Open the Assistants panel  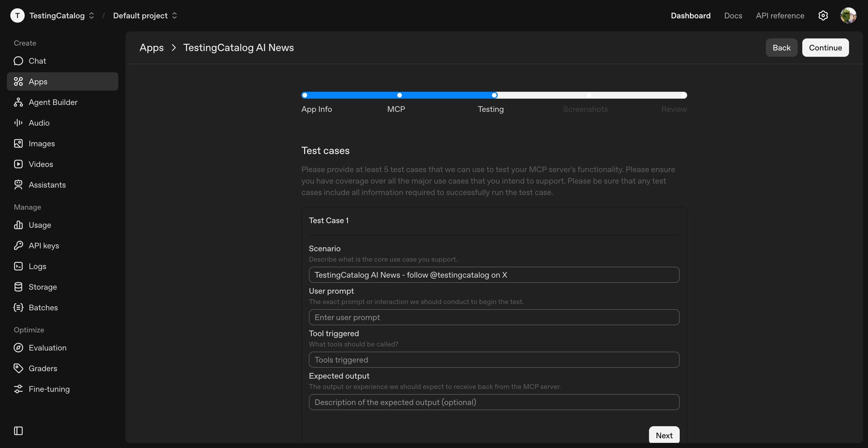(47, 185)
